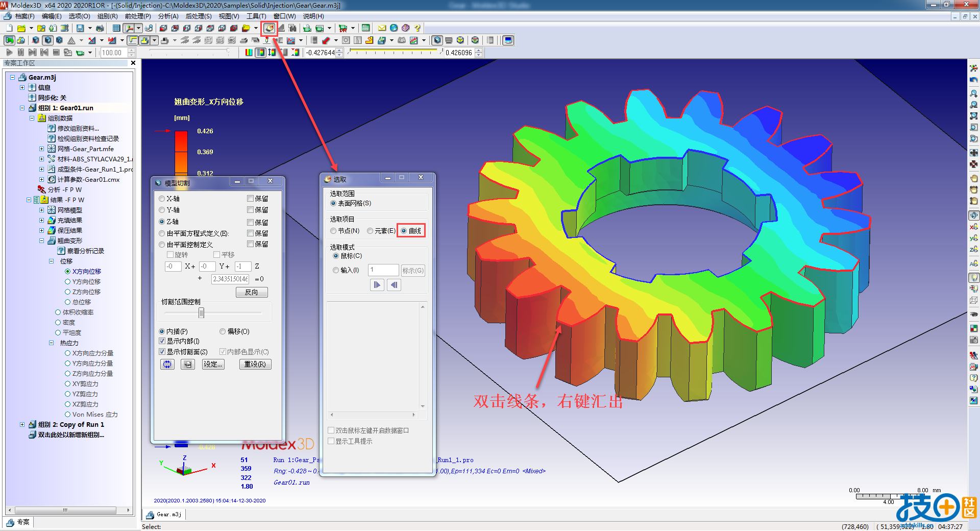Open 前处理(P) menu
980x531 pixels.
(138, 16)
